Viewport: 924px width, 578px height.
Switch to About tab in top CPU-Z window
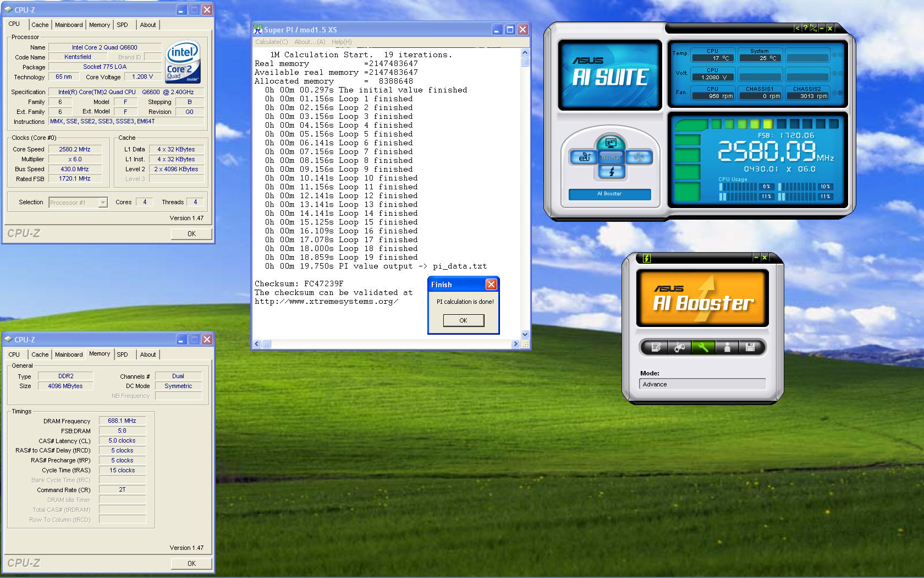point(148,25)
